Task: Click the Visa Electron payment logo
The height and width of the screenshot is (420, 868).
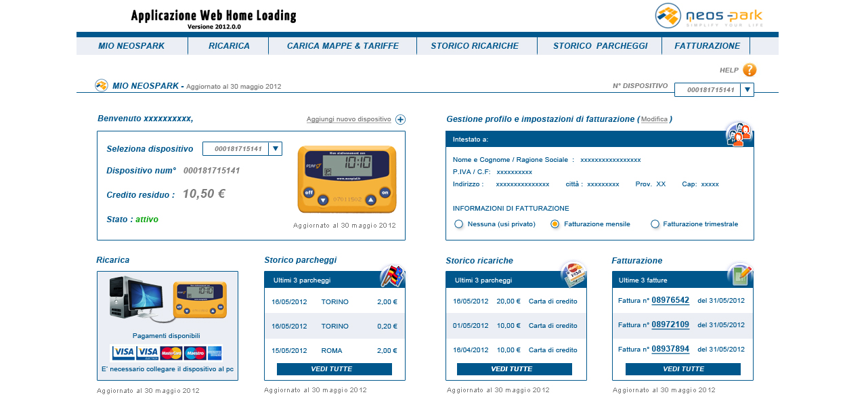Action: pos(148,353)
